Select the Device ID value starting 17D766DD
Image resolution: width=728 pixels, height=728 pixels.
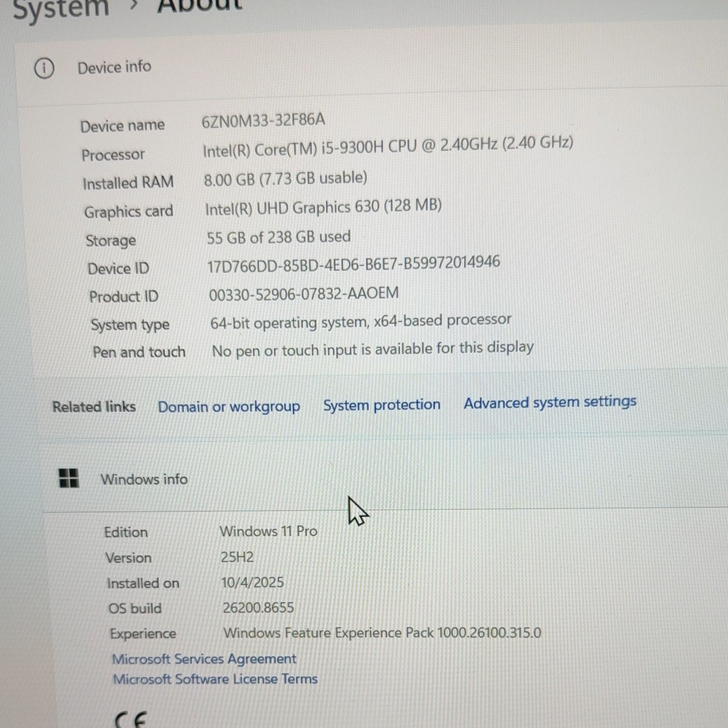354,264
